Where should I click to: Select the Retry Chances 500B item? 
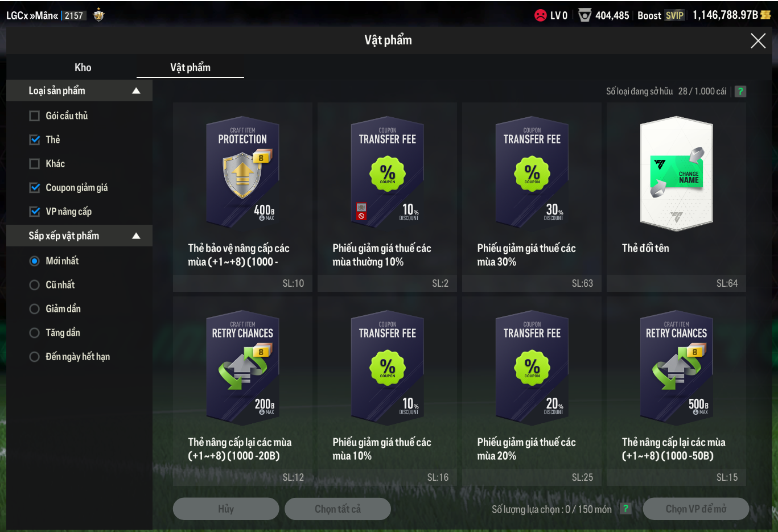676,391
